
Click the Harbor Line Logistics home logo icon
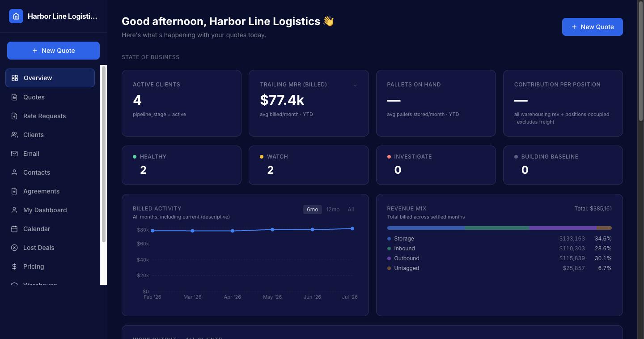(x=16, y=16)
